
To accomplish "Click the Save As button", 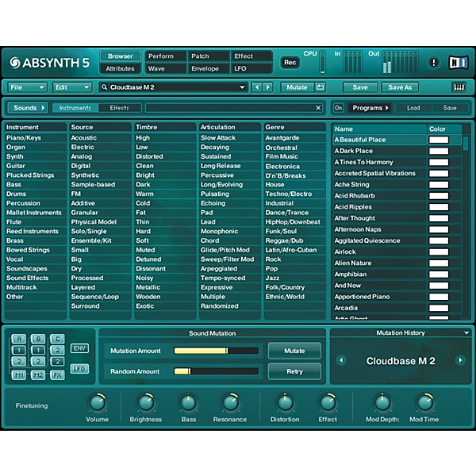I will coord(400,87).
